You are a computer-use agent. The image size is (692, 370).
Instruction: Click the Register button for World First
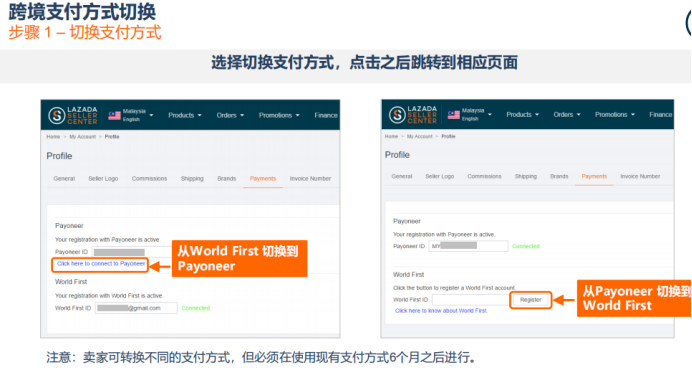530,300
